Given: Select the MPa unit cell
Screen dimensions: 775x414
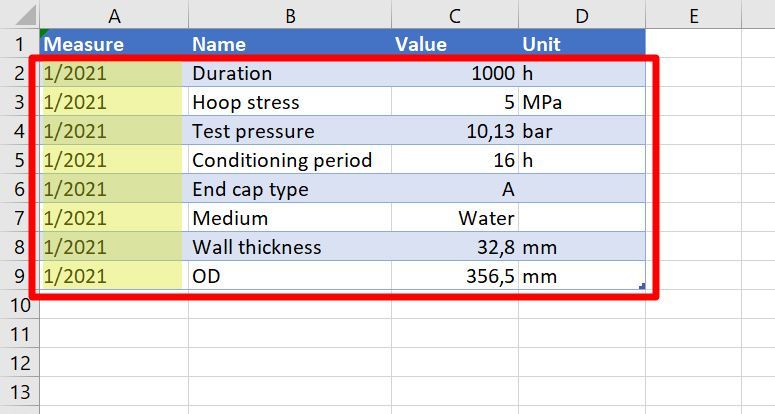Looking at the screenshot, I should pyautogui.click(x=582, y=102).
